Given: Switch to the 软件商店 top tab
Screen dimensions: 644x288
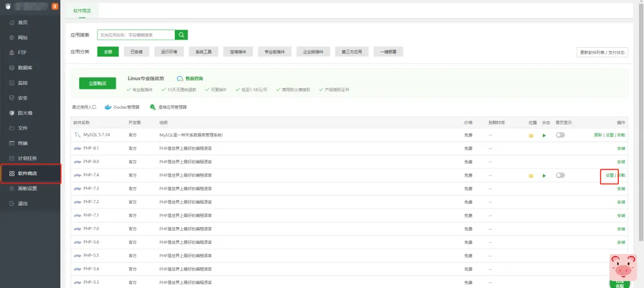Looking at the screenshot, I should click(82, 10).
